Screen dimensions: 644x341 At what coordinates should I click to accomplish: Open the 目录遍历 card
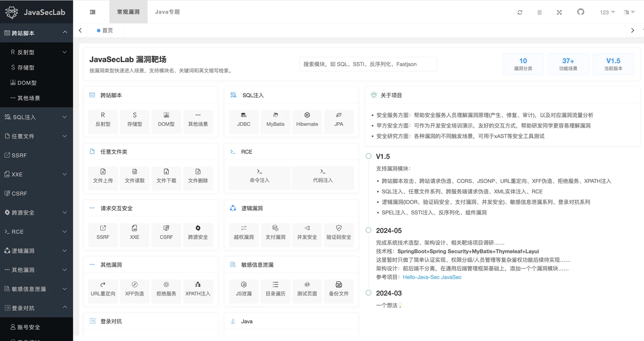tap(275, 291)
